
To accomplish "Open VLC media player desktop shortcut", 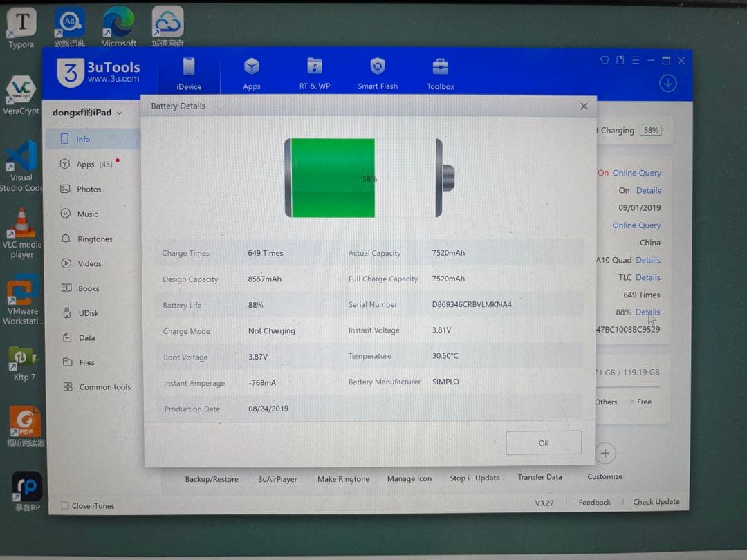I will pos(22,223).
